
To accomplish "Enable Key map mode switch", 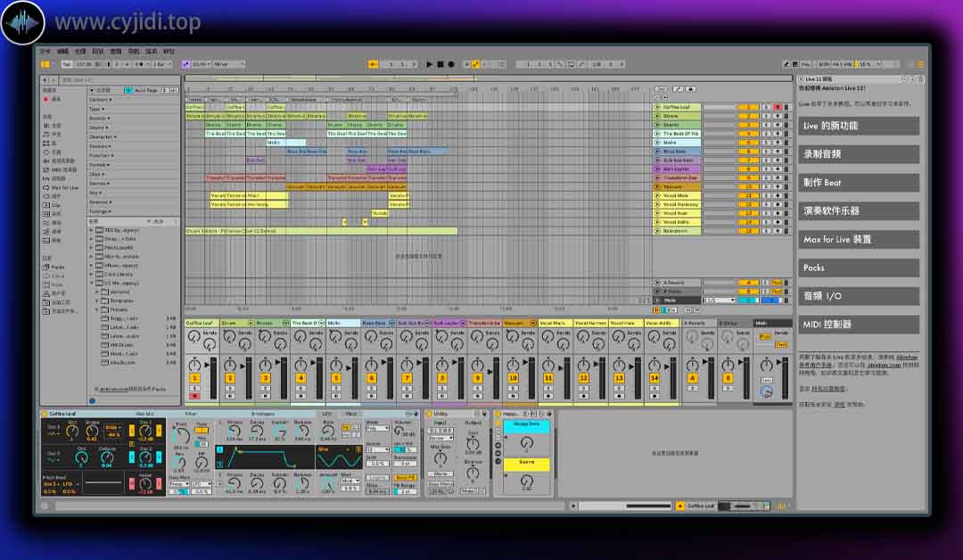I will (806, 64).
